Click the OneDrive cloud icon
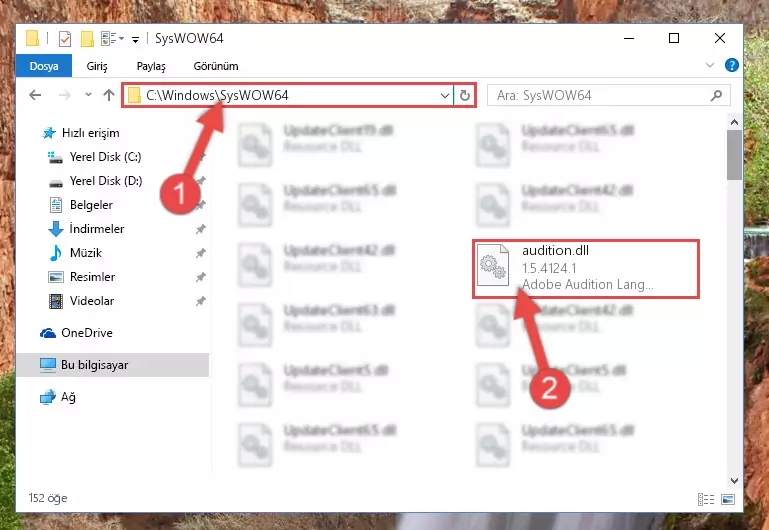Viewport: 769px width, 530px height. point(48,333)
